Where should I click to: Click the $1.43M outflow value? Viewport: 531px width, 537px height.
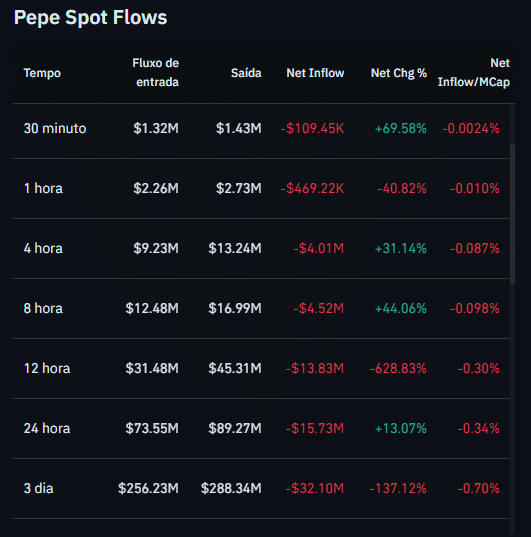pos(239,128)
